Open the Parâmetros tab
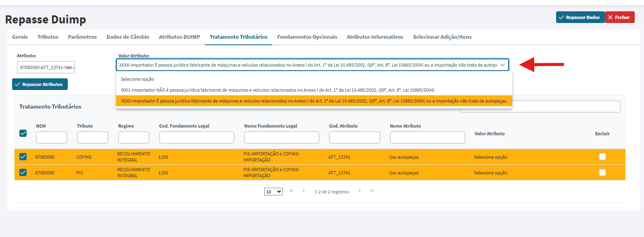The image size is (644, 237). (82, 37)
